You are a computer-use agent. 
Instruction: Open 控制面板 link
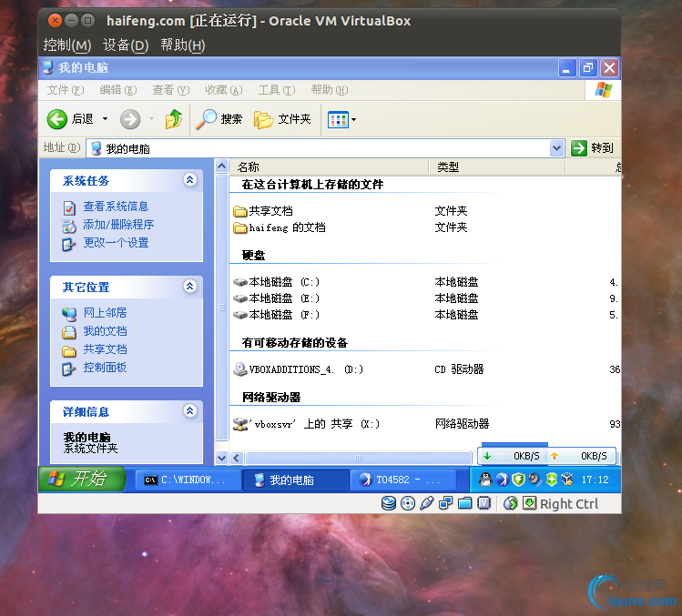pyautogui.click(x=105, y=368)
